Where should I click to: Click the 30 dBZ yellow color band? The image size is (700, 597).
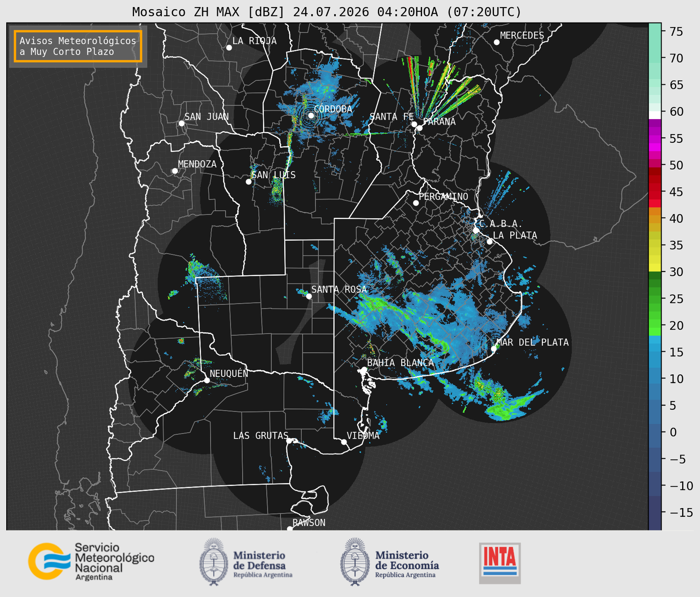point(655,268)
